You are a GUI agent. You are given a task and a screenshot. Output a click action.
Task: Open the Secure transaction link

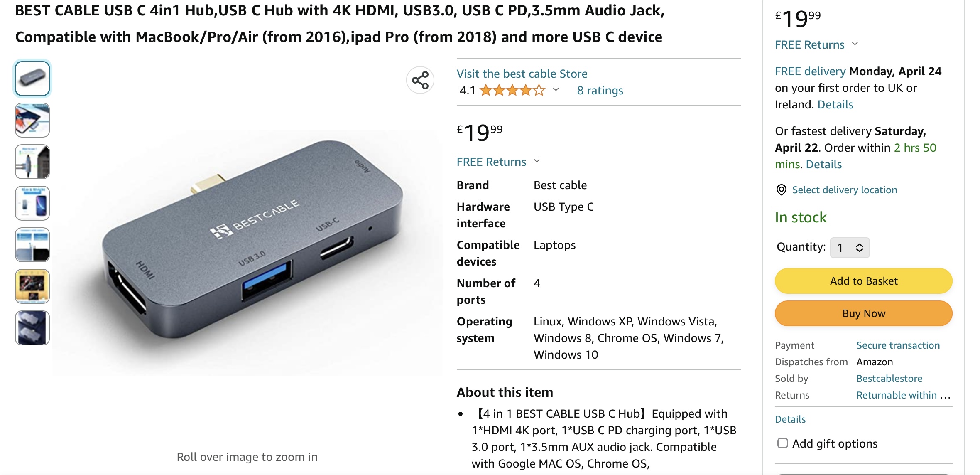[898, 345]
